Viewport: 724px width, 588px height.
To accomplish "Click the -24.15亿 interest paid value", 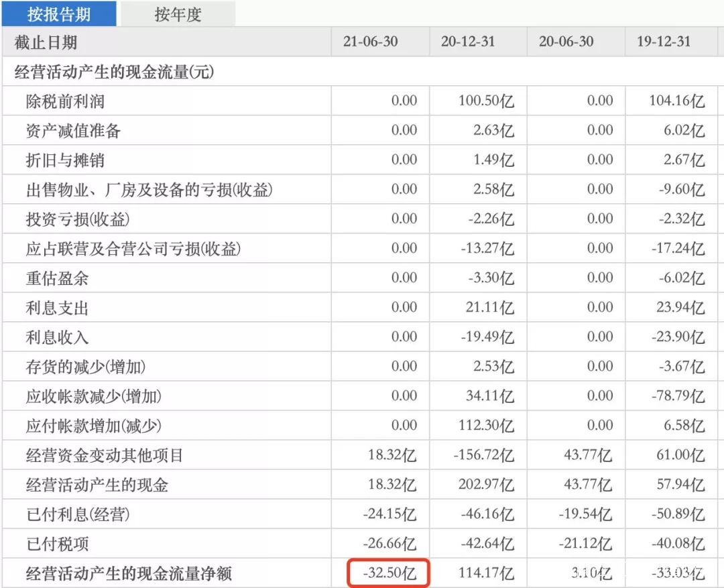I will coord(389,514).
